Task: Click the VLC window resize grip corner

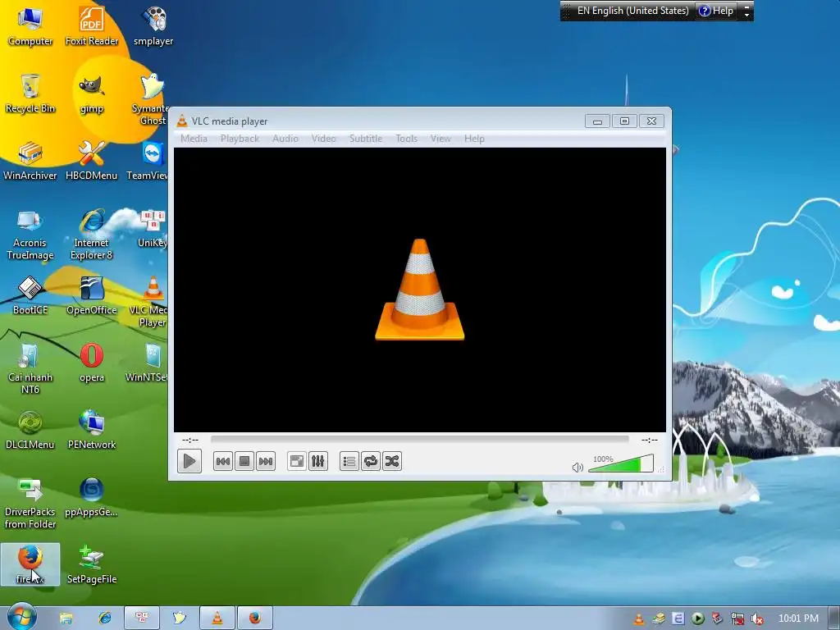Action: [662, 469]
